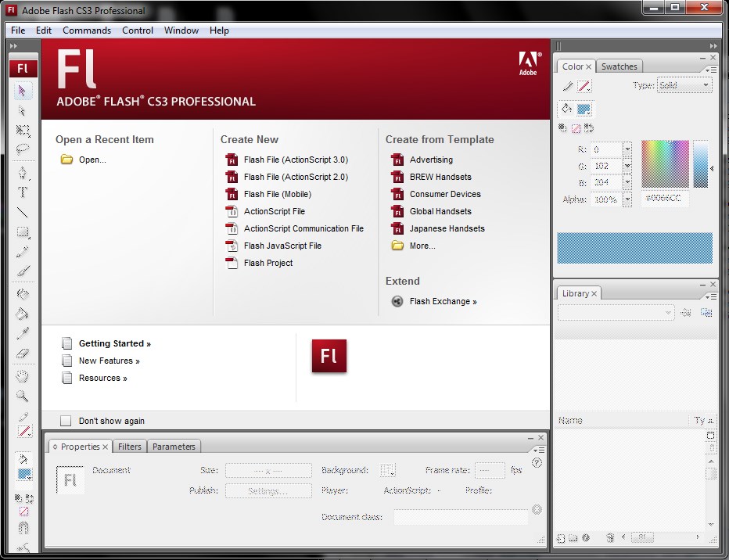Viewport: 729px width, 560px height.
Task: Open the File menu
Action: 18,31
